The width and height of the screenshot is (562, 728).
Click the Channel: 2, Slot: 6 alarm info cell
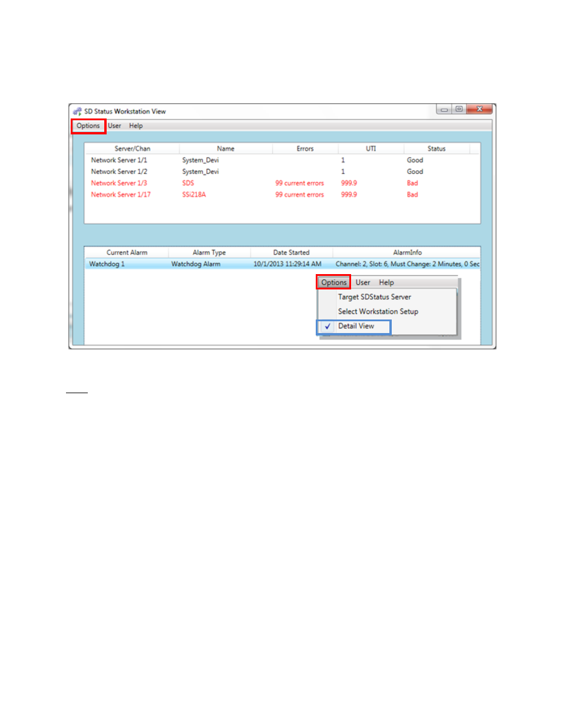coord(408,264)
